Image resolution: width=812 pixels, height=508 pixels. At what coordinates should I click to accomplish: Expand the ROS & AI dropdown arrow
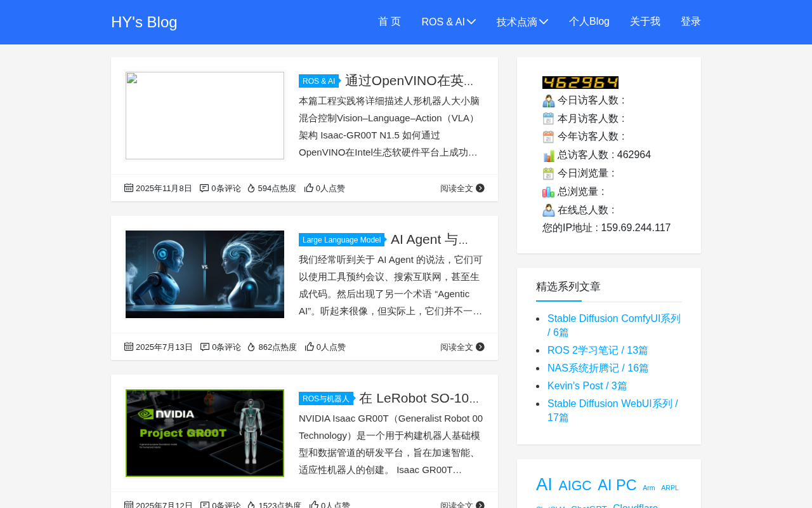[471, 22]
